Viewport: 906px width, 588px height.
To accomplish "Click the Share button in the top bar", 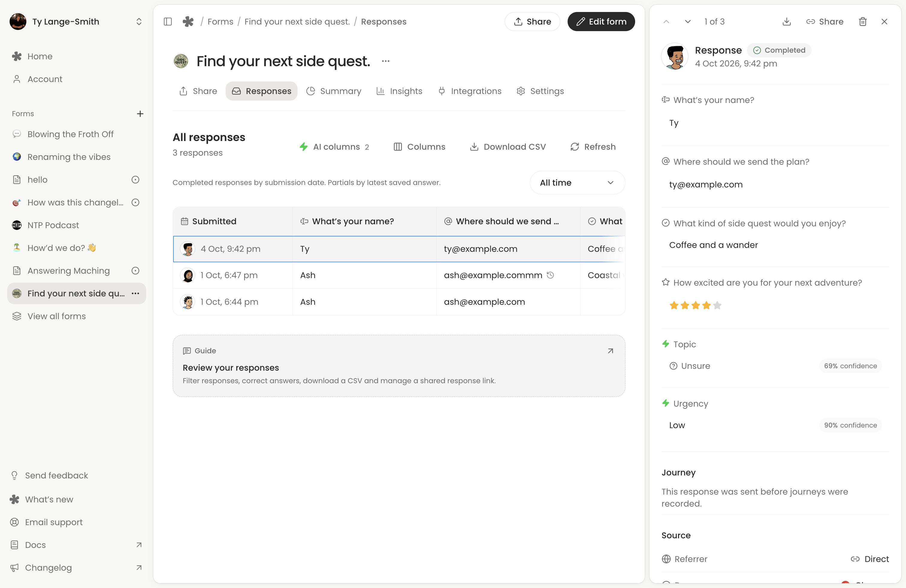I will [532, 22].
